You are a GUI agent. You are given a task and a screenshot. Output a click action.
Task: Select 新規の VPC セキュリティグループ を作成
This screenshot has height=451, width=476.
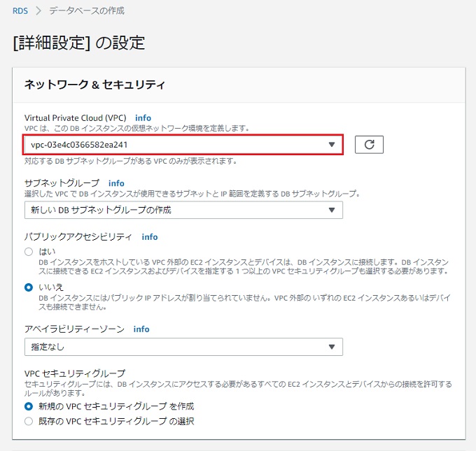29,406
